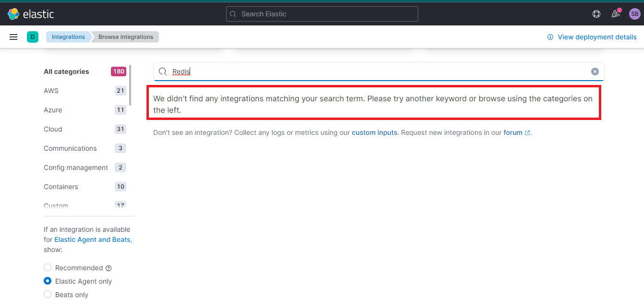644x299 pixels.
Task: Open the help menu lifebuoy icon
Action: click(x=596, y=14)
